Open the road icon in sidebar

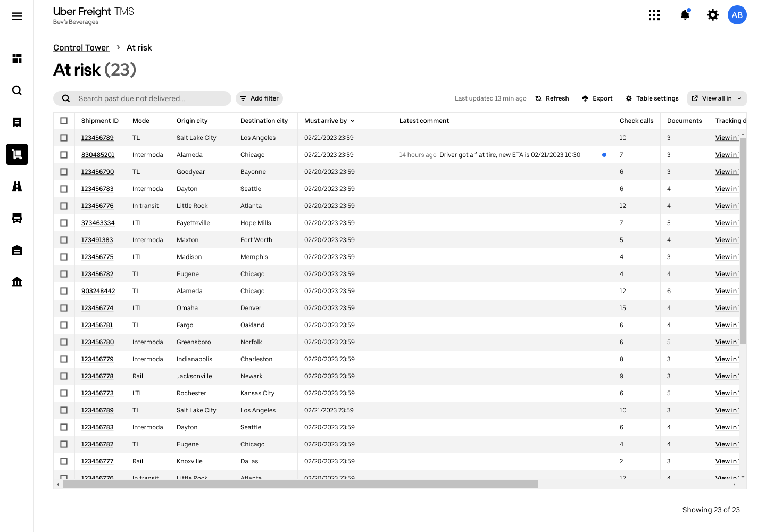[17, 186]
